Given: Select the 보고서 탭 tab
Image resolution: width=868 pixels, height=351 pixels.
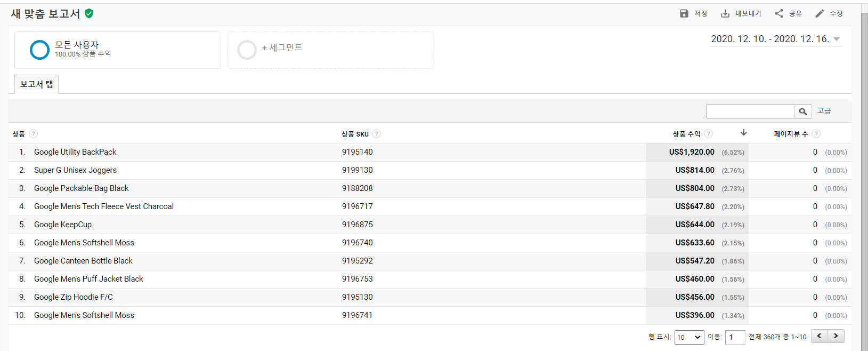Looking at the screenshot, I should tap(36, 84).
